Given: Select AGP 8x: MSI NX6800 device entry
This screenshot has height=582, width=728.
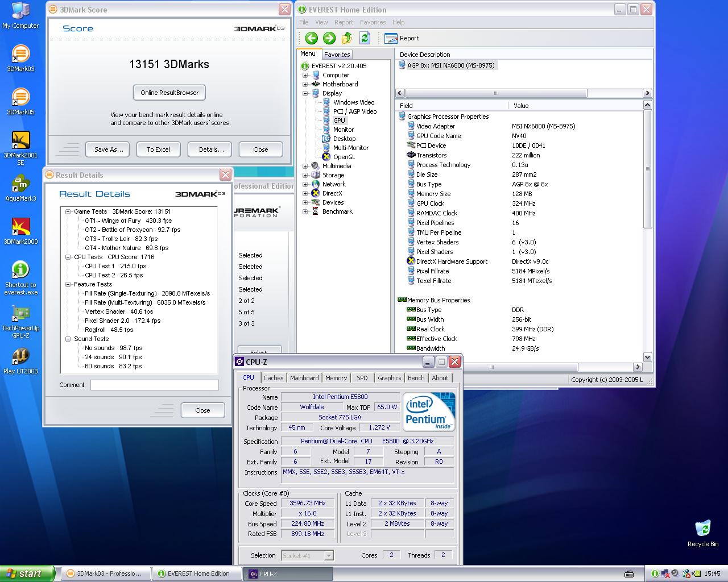Looking at the screenshot, I should tap(447, 65).
